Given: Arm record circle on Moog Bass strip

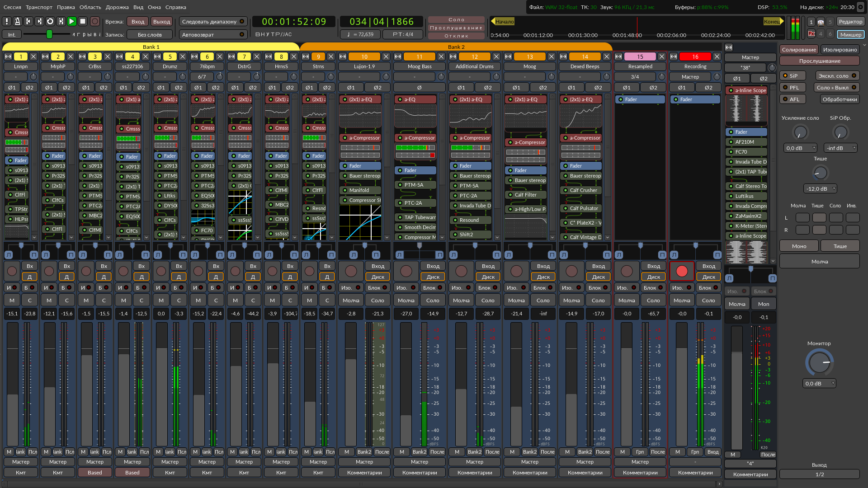Looking at the screenshot, I should click(406, 271).
